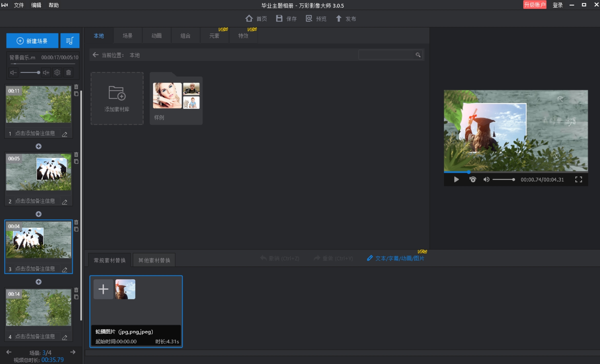Open the 编辑 menu

point(36,5)
